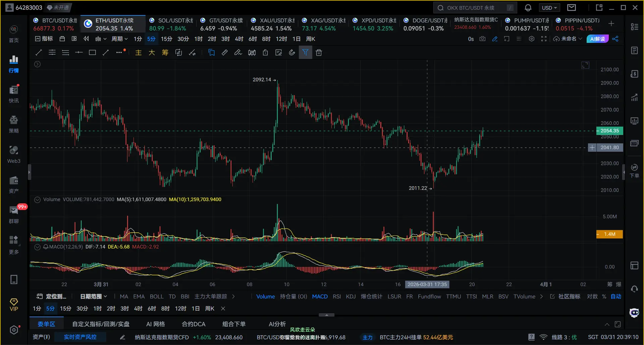Select the rectangle drawing tool
The height and width of the screenshot is (345, 644).
click(92, 53)
